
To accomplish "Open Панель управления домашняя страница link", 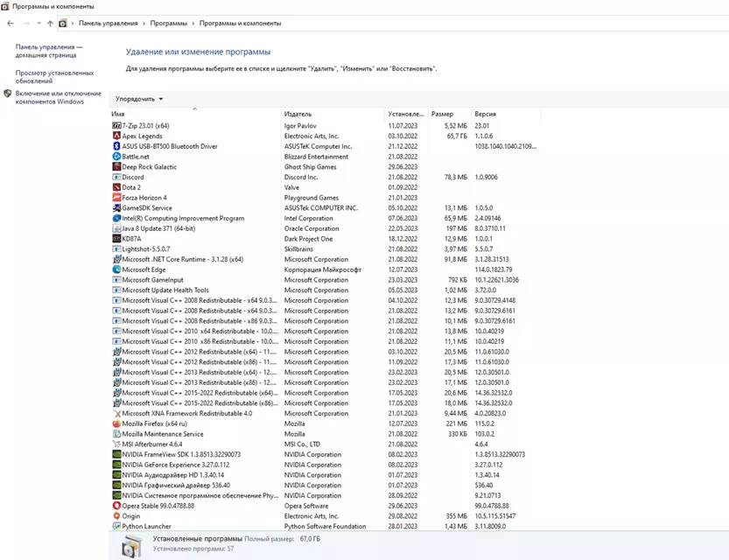I will tap(49, 51).
